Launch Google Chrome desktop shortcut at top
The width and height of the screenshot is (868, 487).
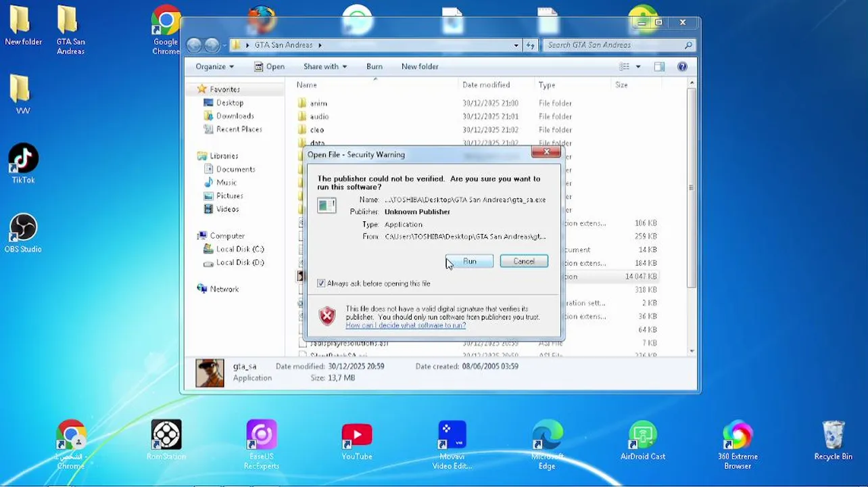pos(166,30)
